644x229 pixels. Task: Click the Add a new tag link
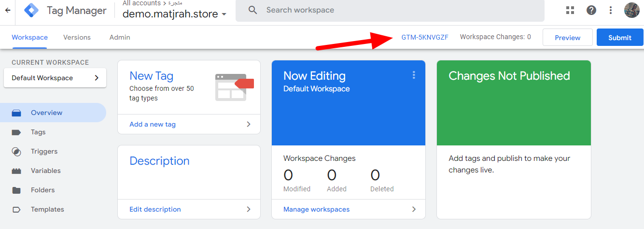[153, 124]
